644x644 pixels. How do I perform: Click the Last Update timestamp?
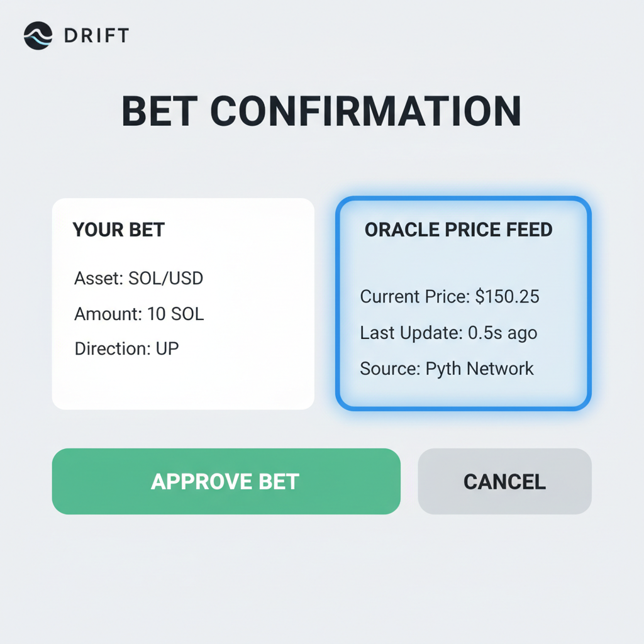click(x=448, y=333)
